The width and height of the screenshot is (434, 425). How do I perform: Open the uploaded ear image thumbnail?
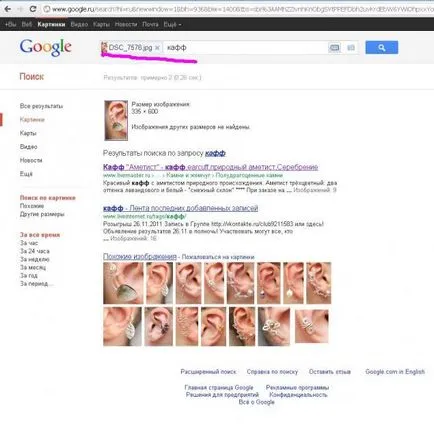click(116, 120)
